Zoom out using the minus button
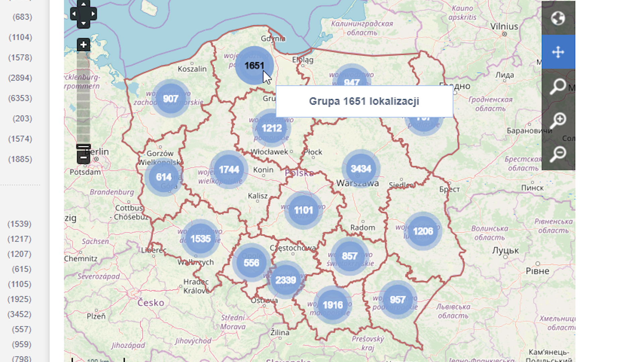Image resolution: width=644 pixels, height=362 pixels. pos(84,157)
